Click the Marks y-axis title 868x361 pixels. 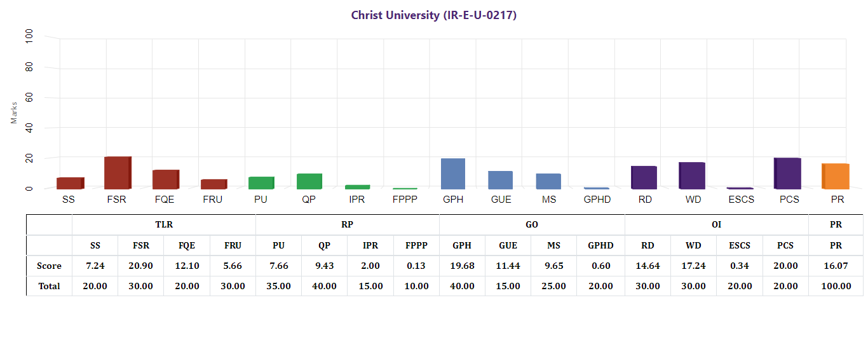(14, 112)
